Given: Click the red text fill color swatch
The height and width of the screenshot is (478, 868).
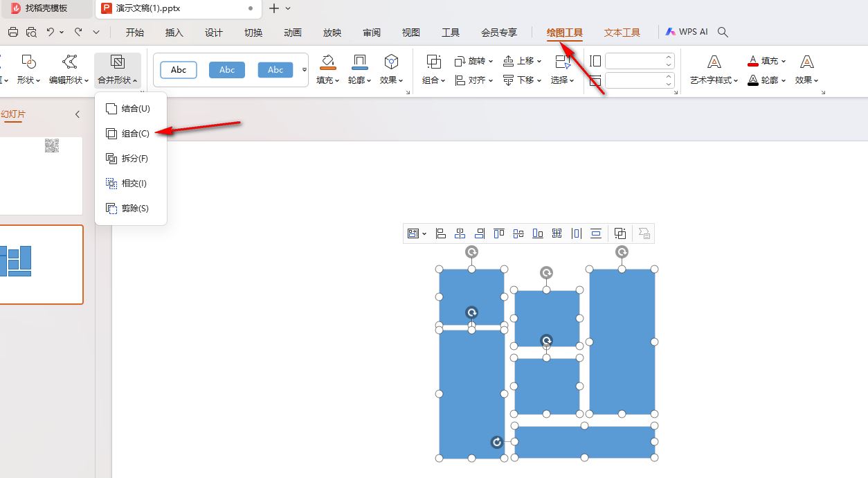Looking at the screenshot, I should (x=753, y=62).
